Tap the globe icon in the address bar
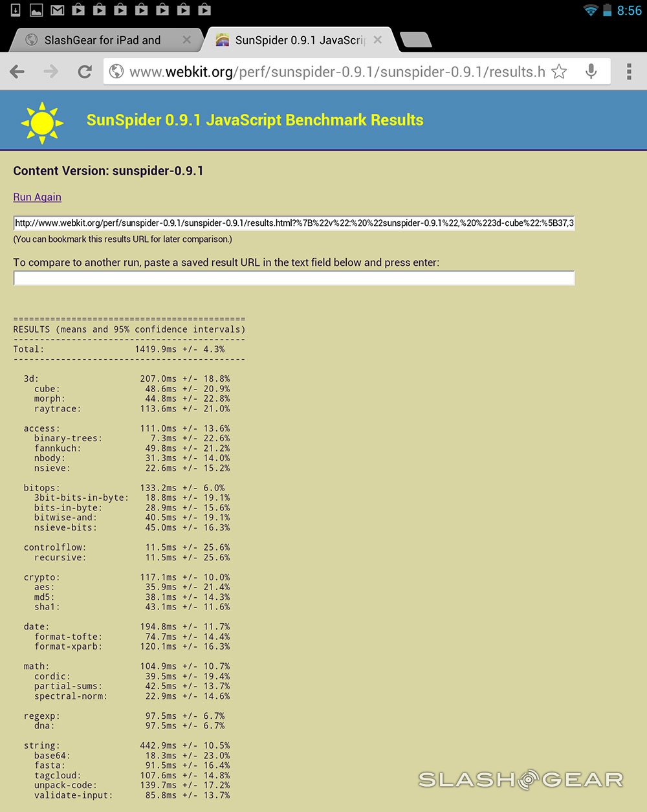 [116, 72]
